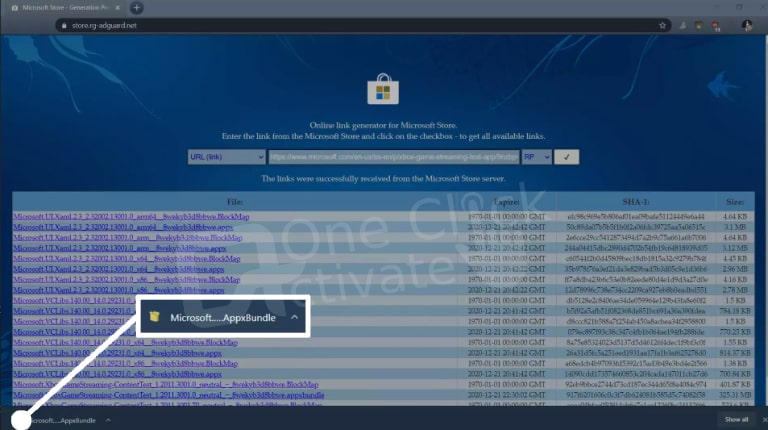Viewport: 768px width, 430px height.
Task: Download UI.Xaml arm BlockMap file link
Action: (128, 238)
